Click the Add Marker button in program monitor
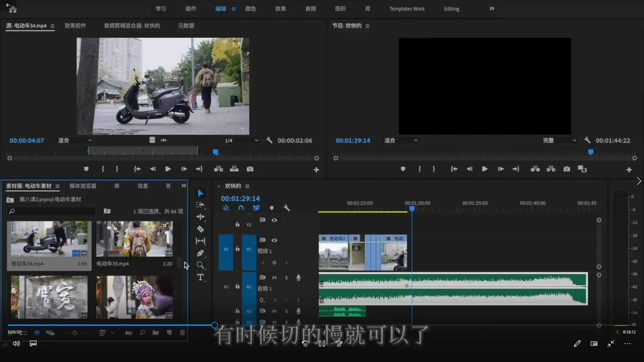 [403, 169]
